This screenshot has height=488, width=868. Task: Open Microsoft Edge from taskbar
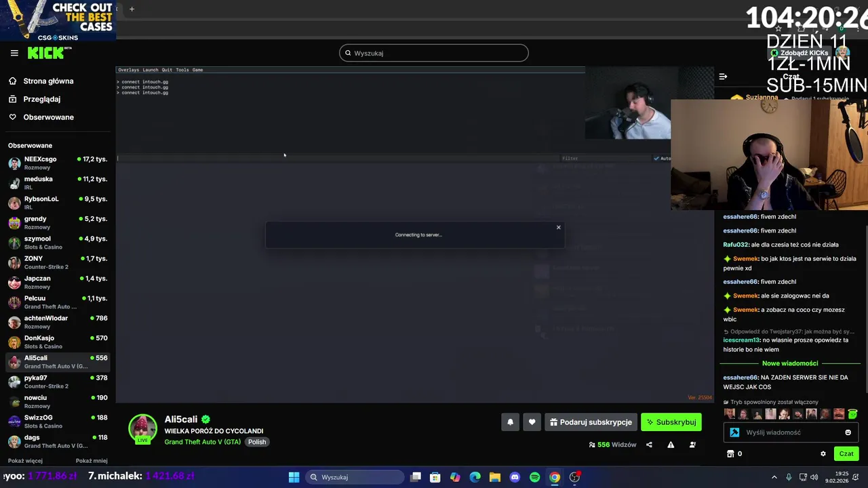pos(475,477)
